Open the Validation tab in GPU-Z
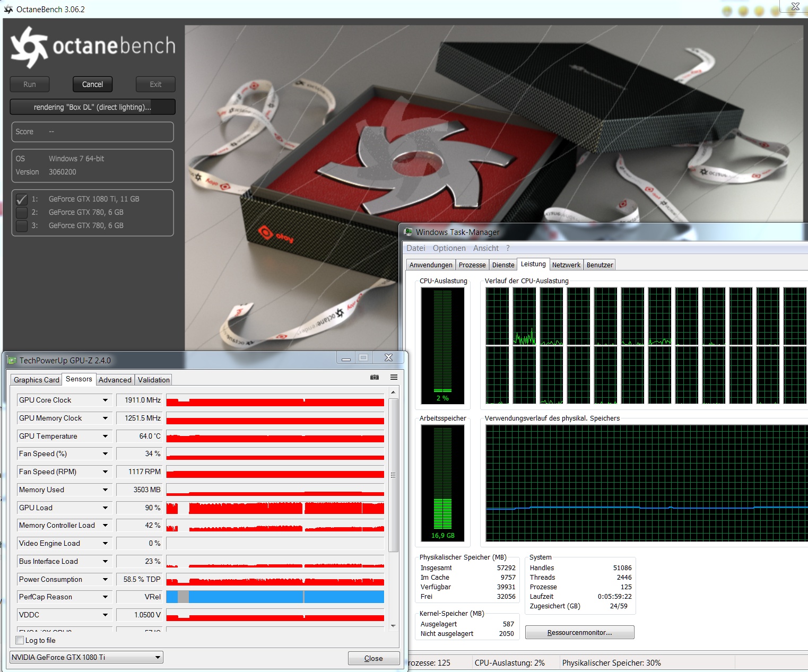This screenshot has height=672, width=808. point(154,380)
